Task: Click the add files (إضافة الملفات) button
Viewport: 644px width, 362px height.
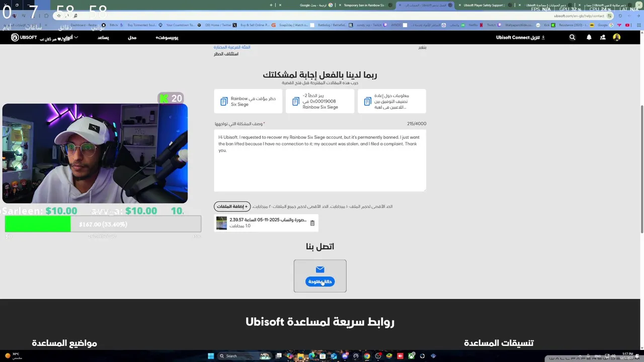Action: [232, 207]
